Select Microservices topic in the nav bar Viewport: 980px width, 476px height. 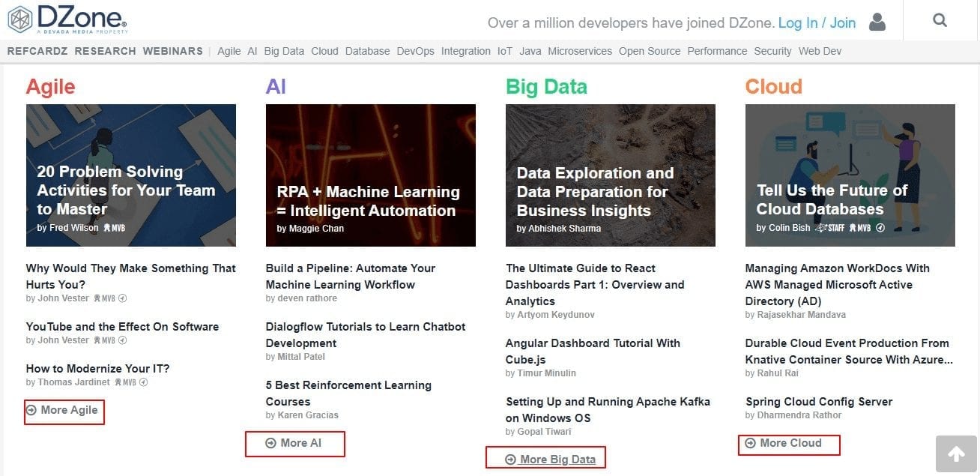pyautogui.click(x=580, y=51)
